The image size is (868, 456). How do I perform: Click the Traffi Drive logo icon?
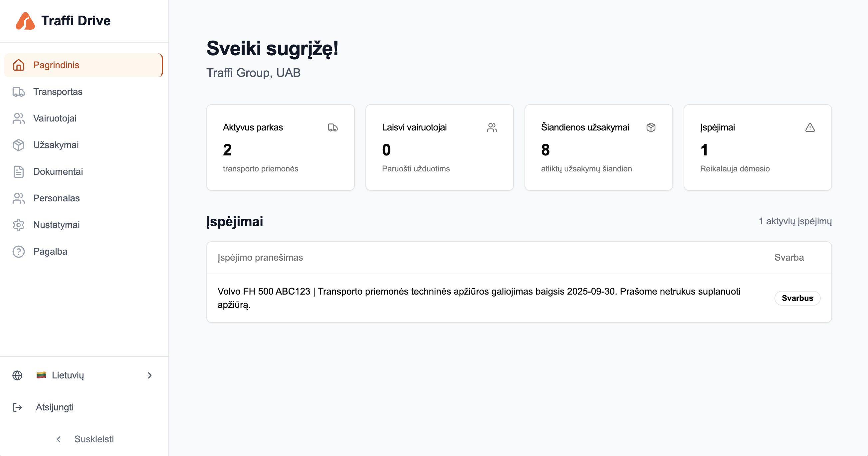(x=25, y=21)
